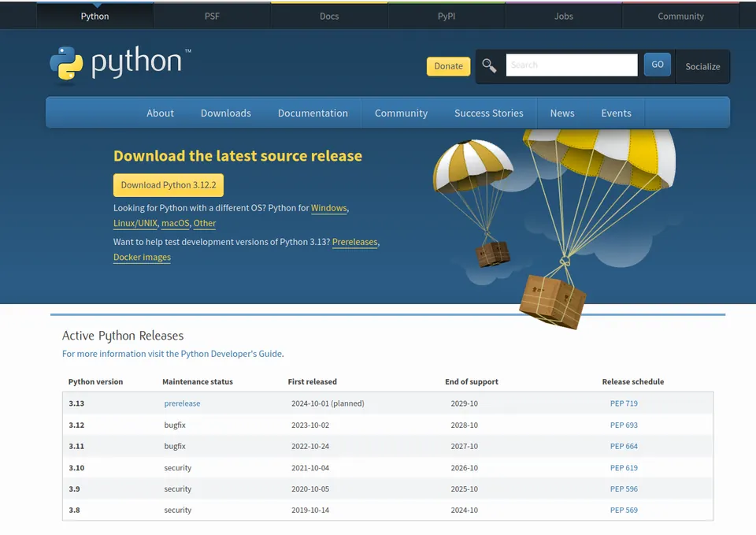Open the Events navigation menu

click(616, 113)
